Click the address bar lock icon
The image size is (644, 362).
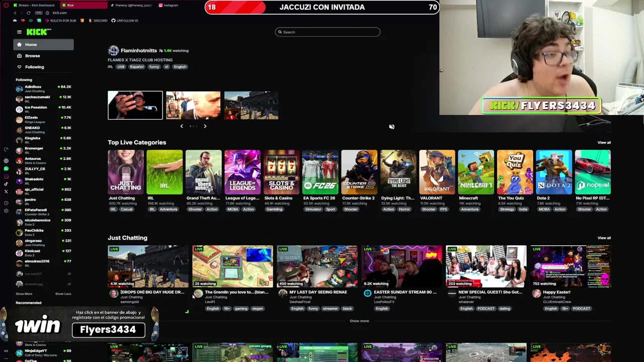click(x=47, y=13)
